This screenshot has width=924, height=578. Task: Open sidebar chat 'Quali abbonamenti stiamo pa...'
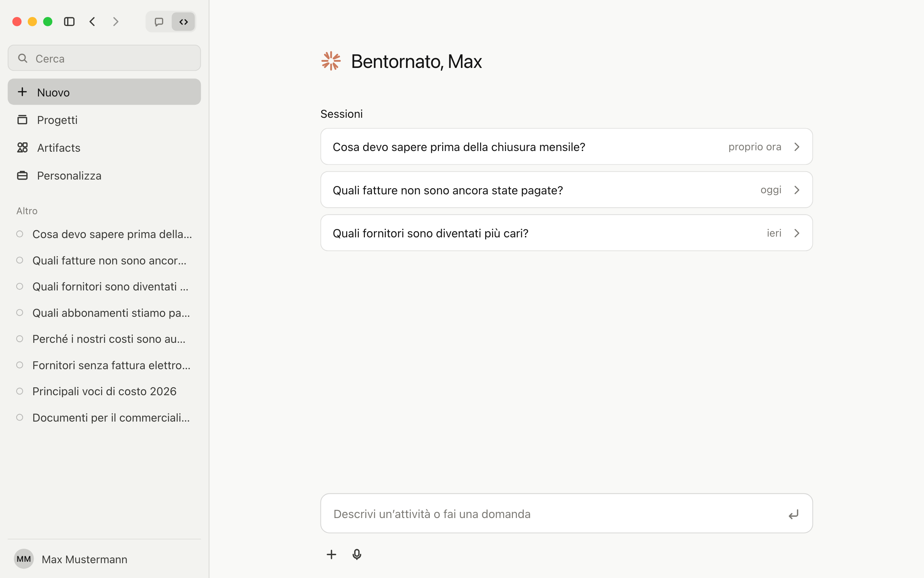coord(104,313)
